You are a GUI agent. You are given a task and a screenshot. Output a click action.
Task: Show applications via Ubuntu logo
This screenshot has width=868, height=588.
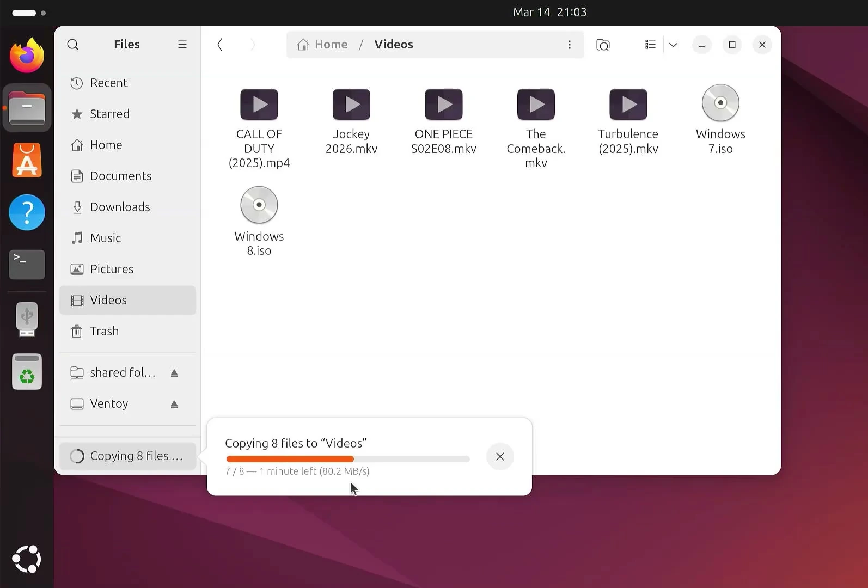pos(27,559)
